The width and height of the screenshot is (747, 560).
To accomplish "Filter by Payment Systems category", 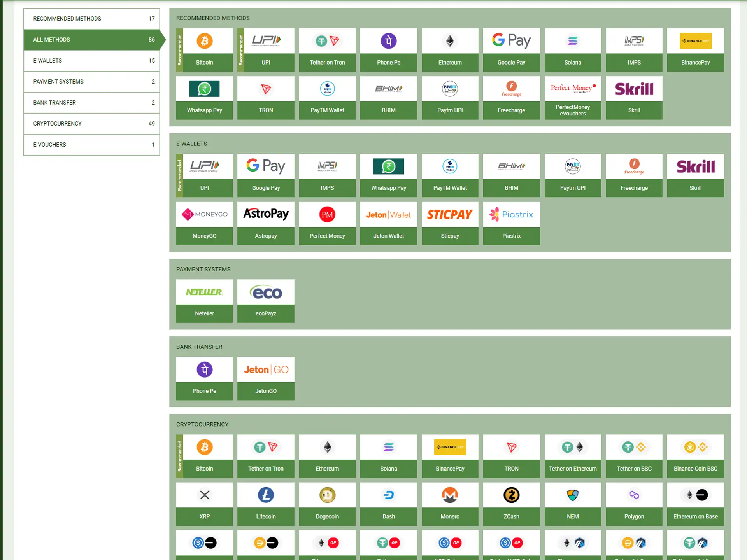I will pos(92,82).
